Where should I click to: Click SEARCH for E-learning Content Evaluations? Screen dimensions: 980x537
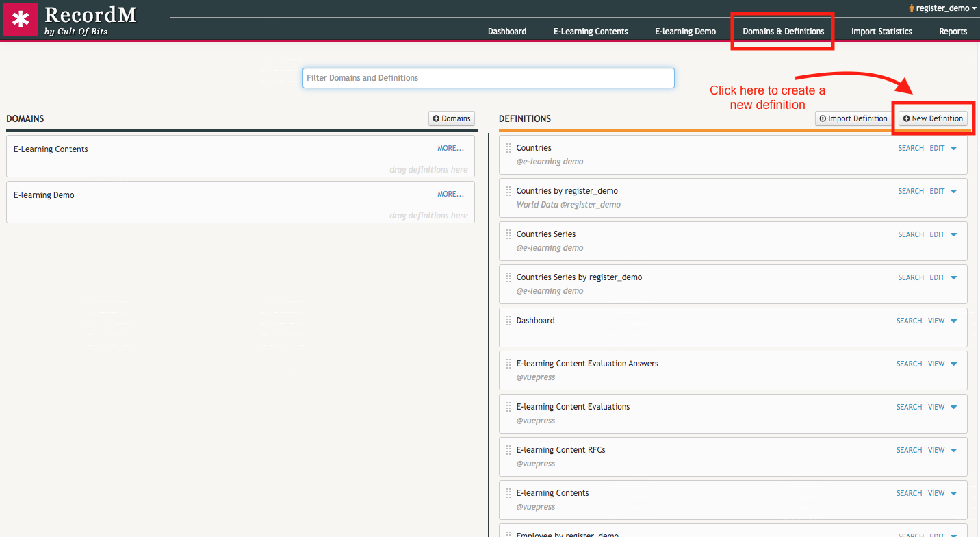tap(910, 407)
